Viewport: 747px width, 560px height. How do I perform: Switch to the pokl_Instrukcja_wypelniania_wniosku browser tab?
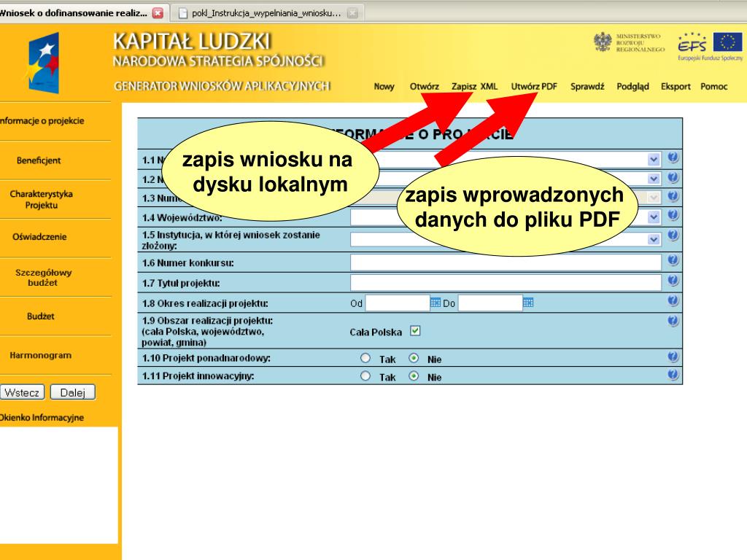[267, 13]
